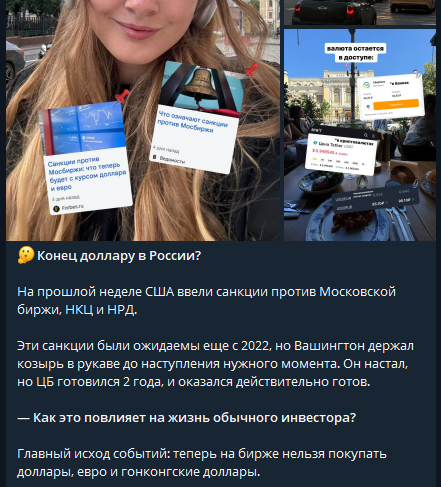Click the 'валюта остается в доступе' caption
The width and height of the screenshot is (441, 487).
[356, 53]
